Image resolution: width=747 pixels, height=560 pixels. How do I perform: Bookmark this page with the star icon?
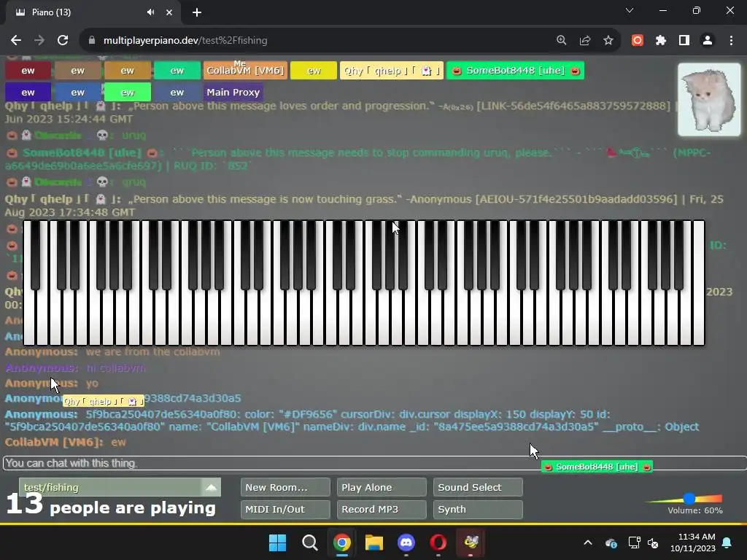(608, 41)
